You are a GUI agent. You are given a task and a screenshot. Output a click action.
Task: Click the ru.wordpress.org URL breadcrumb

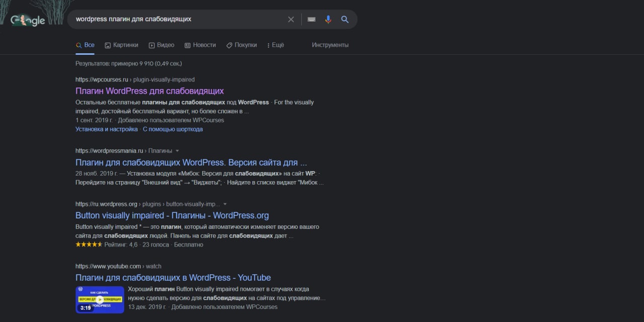(x=148, y=204)
